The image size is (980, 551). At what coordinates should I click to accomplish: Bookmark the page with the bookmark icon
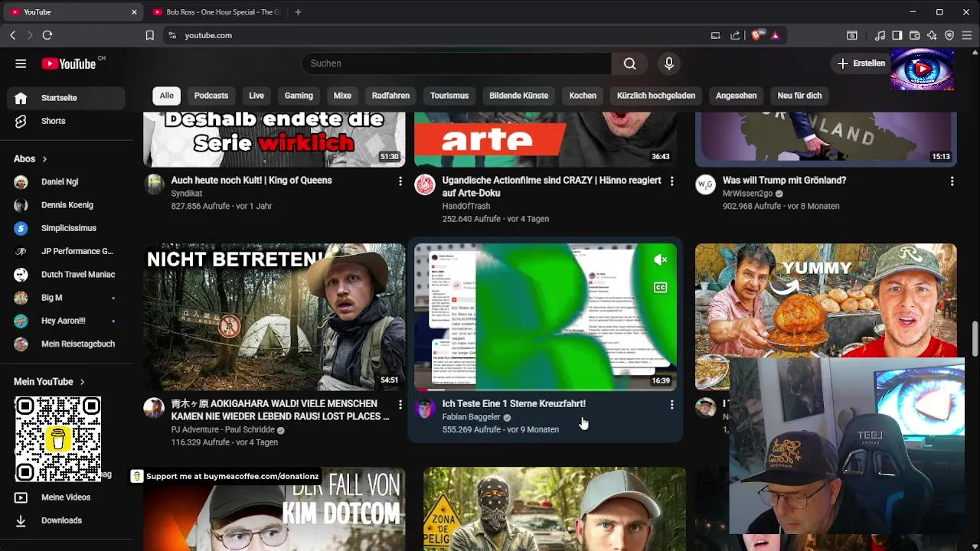pyautogui.click(x=150, y=35)
